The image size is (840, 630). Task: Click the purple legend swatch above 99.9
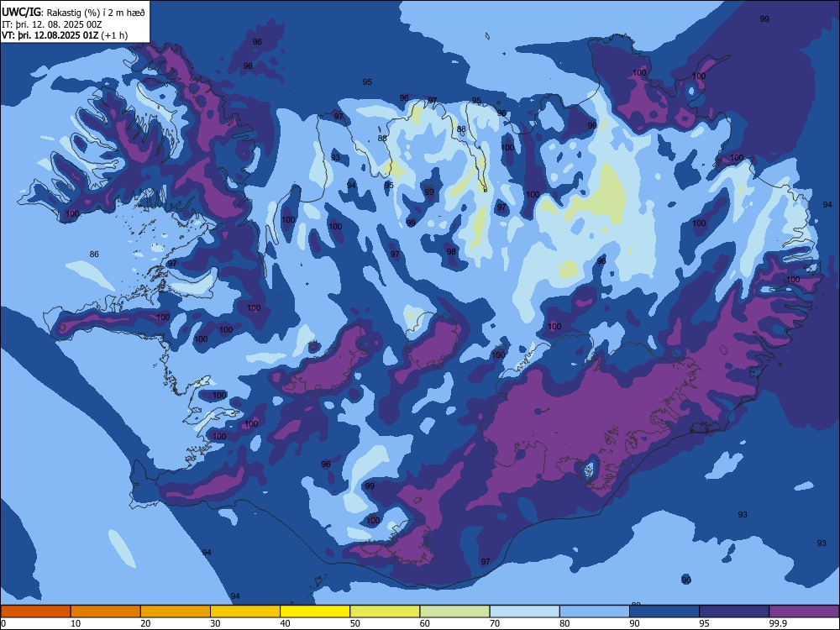point(804,612)
